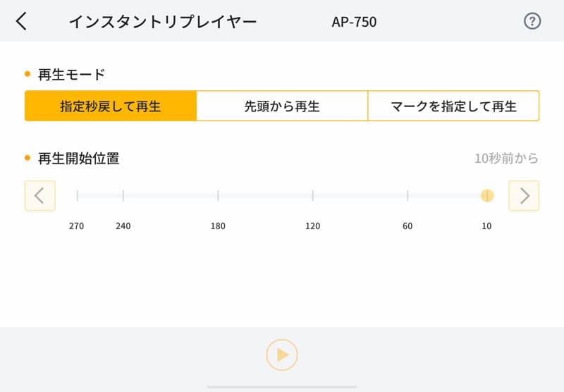Set slider to the 180 tick mark
Viewport: 564px width, 392px height.
(218, 195)
